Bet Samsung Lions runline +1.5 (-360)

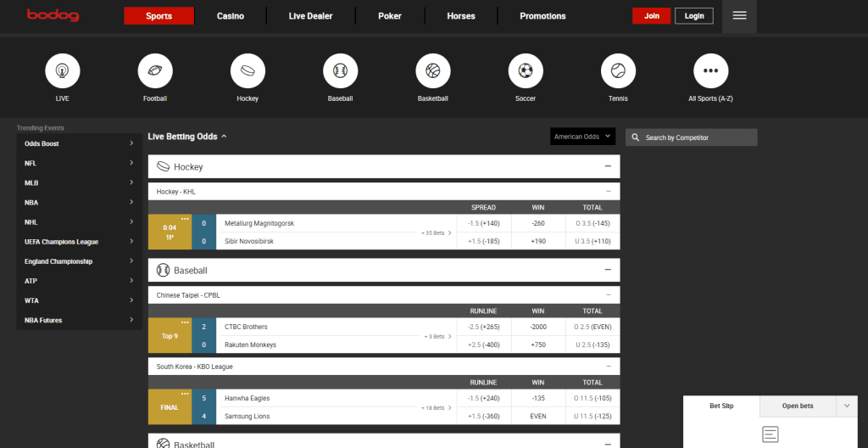point(484,416)
